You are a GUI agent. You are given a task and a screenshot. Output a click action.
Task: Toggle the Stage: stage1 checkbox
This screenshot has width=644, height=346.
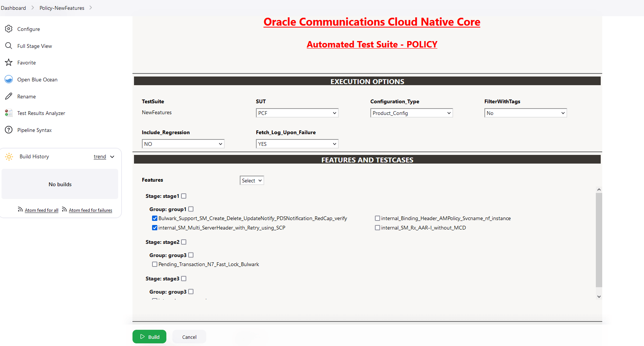coord(184,196)
